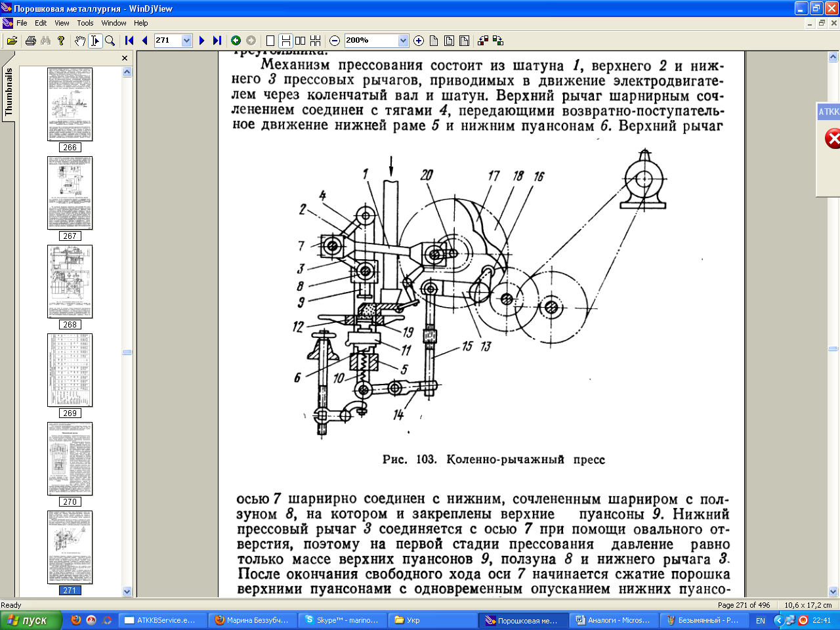This screenshot has width=840, height=630.
Task: Click the Windows Start button
Action: click(31, 620)
